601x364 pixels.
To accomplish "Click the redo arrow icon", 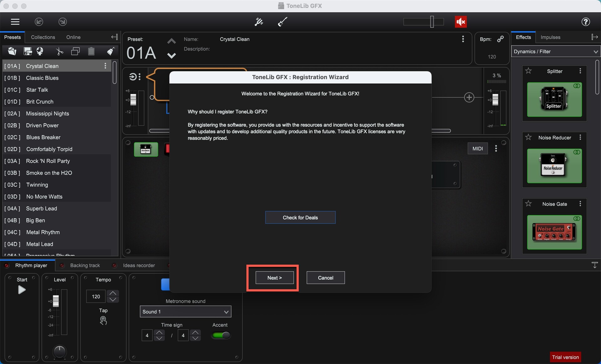I will point(63,22).
